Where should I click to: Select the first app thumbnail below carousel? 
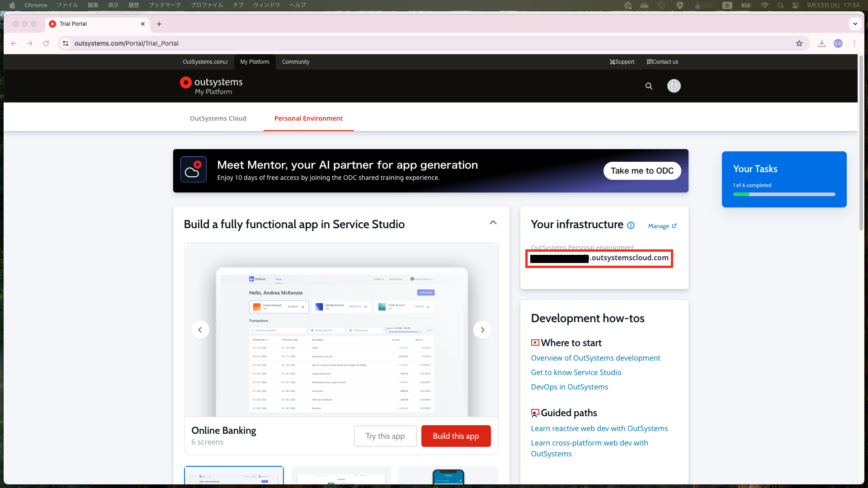(234, 475)
